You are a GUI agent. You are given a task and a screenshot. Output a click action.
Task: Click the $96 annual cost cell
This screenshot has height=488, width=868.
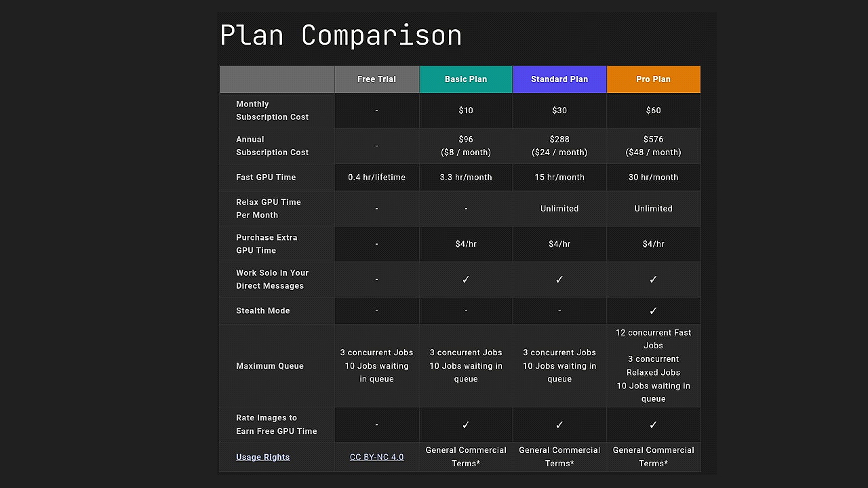click(466, 146)
